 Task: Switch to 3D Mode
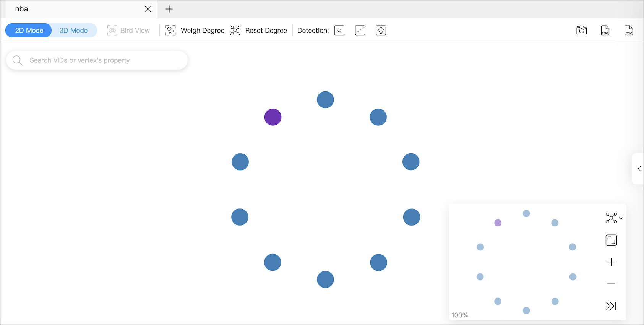point(73,30)
